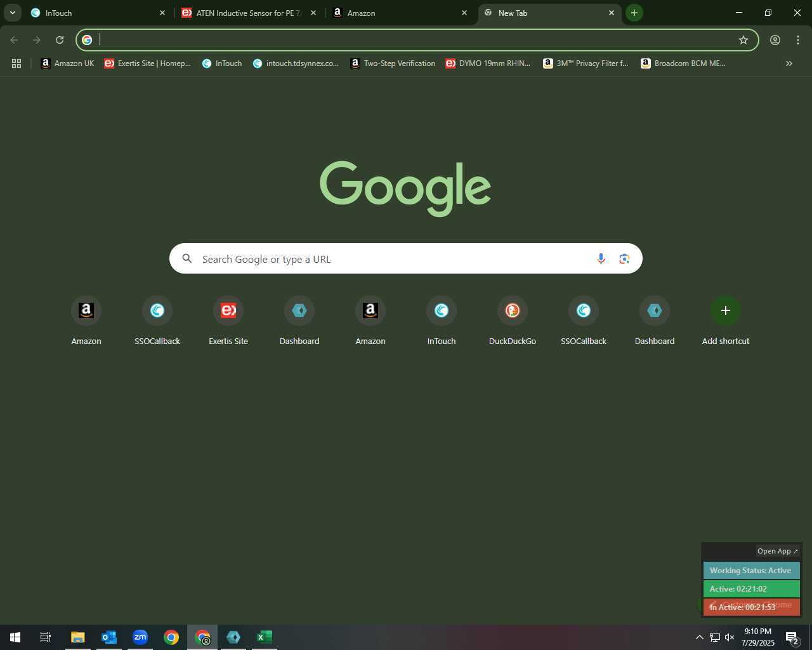
Task: Switch to the InTouch tab
Action: point(98,13)
